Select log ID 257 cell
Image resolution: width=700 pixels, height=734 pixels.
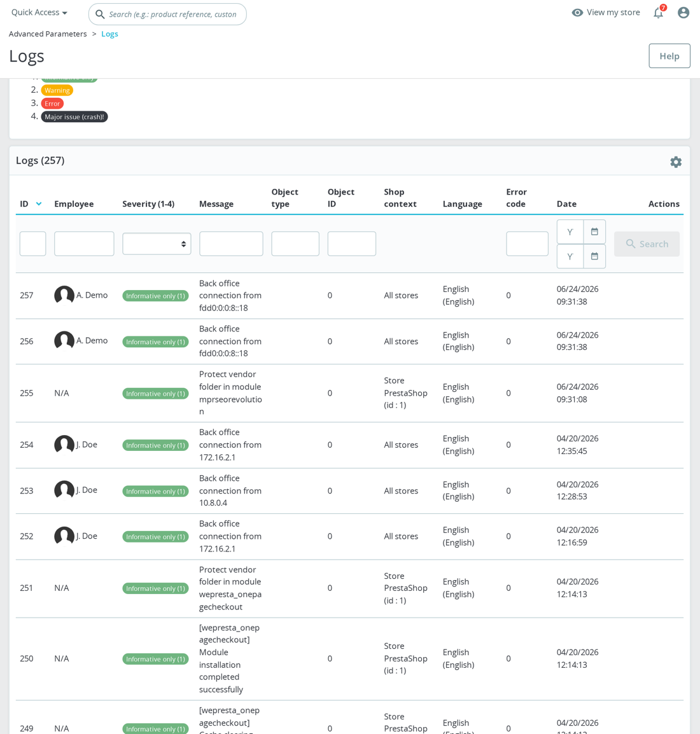pyautogui.click(x=27, y=295)
